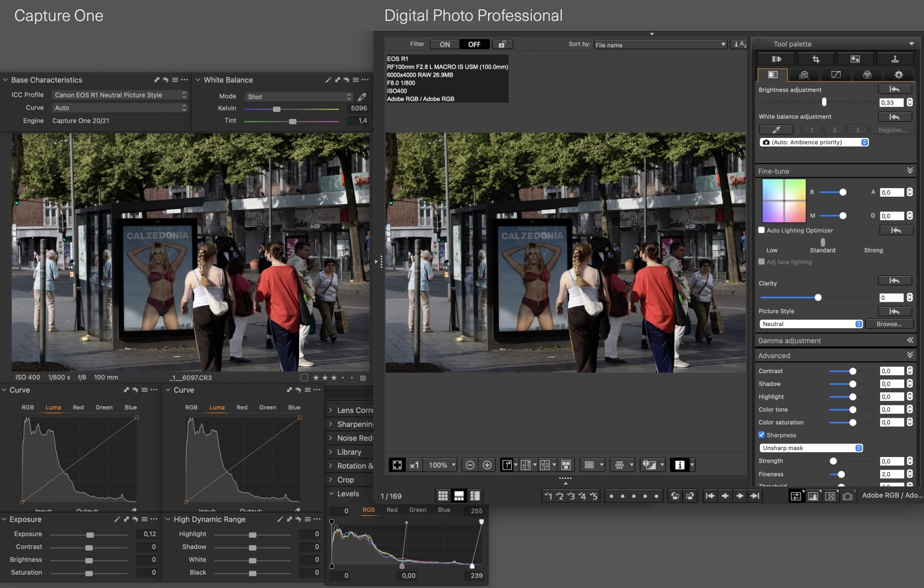Select the Green tab in the Levels histogram

[x=418, y=510]
